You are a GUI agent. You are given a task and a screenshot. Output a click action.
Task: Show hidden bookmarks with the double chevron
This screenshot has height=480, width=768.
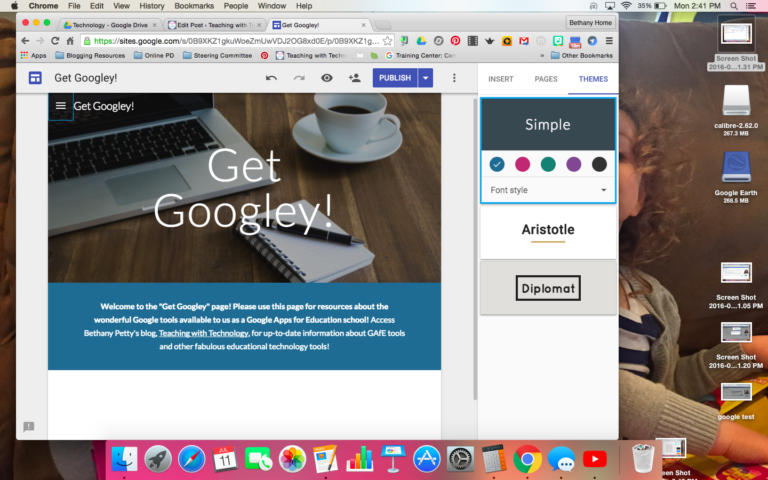click(x=542, y=56)
